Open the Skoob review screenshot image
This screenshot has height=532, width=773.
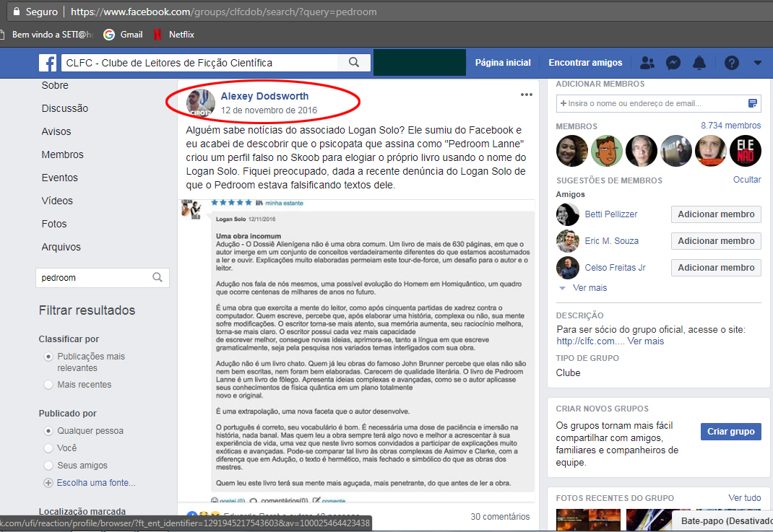356,350
